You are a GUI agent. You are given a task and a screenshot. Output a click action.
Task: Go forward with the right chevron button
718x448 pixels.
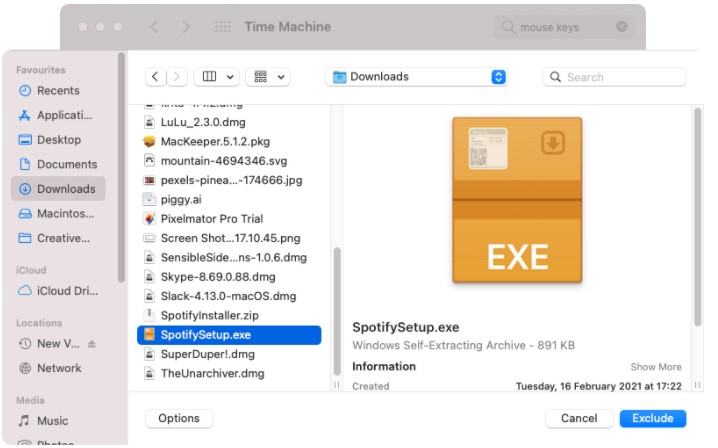177,76
